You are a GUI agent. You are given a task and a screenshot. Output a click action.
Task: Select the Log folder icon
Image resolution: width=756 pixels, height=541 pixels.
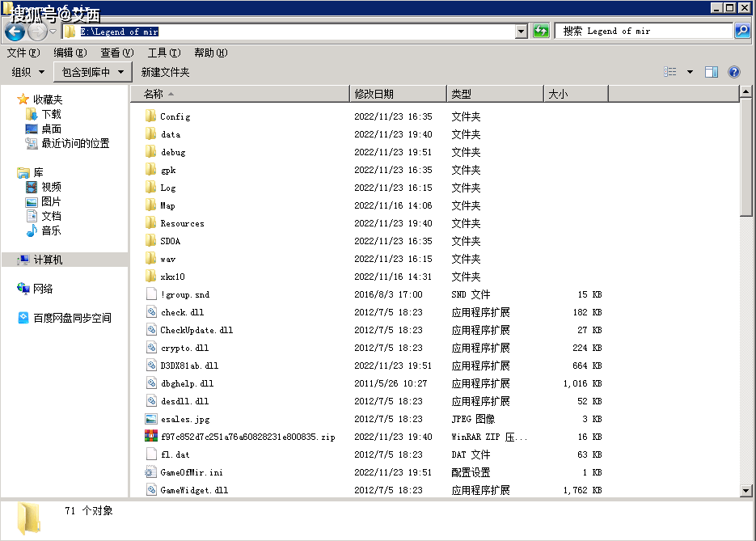click(150, 188)
